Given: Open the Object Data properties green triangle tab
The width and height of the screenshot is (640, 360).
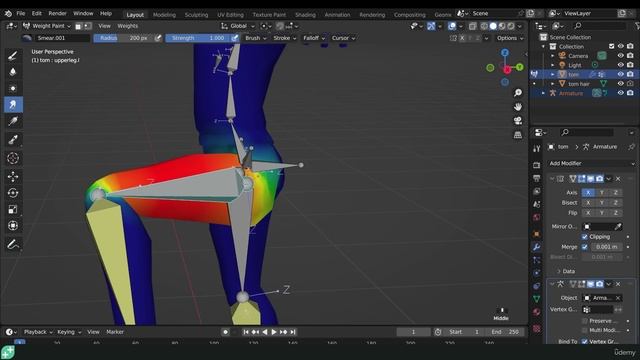Looking at the screenshot, I should (x=537, y=299).
